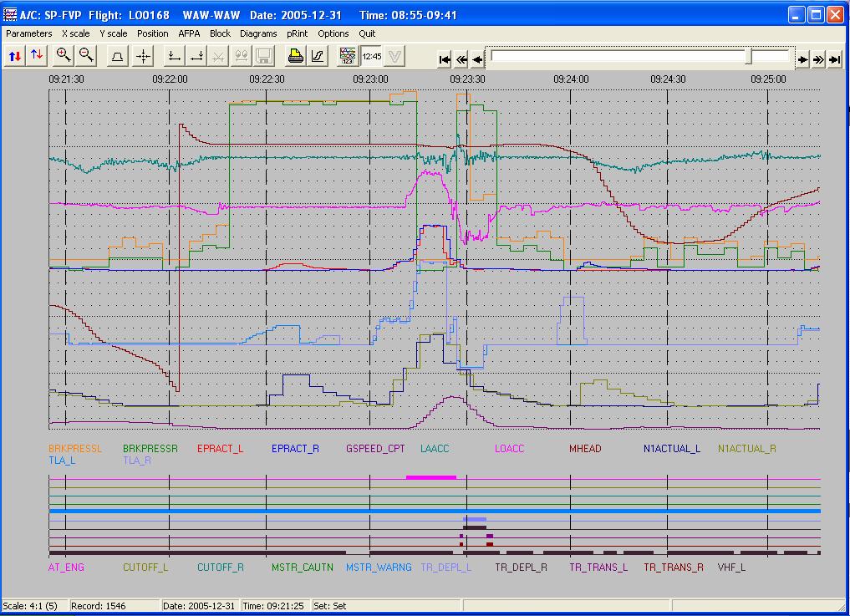Select the EPRACT_R legend label
Image resolution: width=850 pixels, height=616 pixels.
pos(295,449)
